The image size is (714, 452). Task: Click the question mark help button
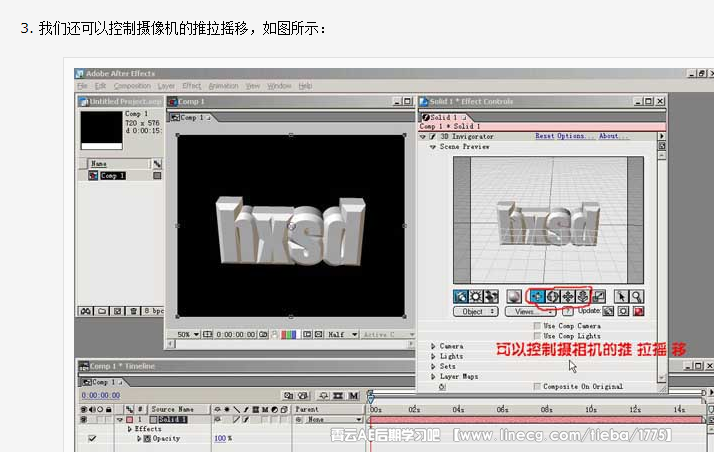click(567, 311)
